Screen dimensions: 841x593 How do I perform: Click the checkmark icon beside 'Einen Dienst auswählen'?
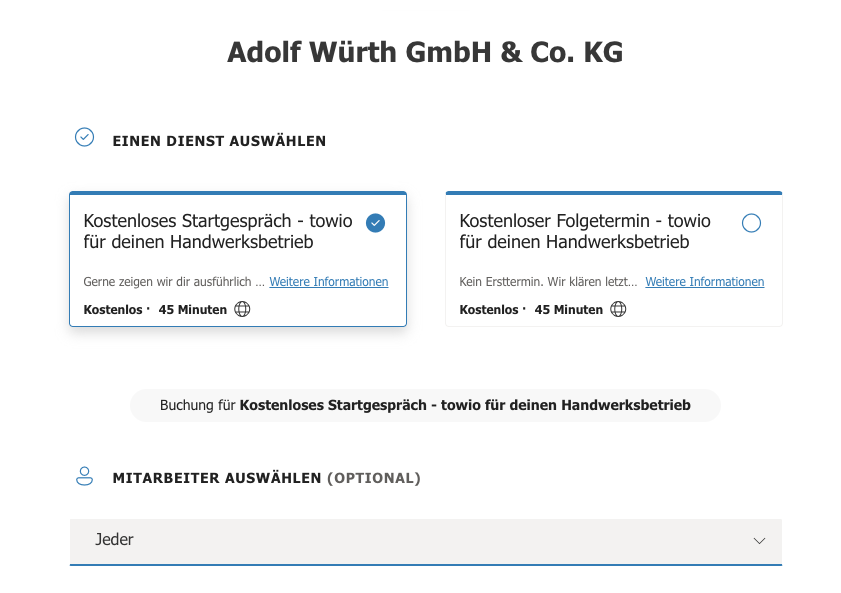coord(85,137)
